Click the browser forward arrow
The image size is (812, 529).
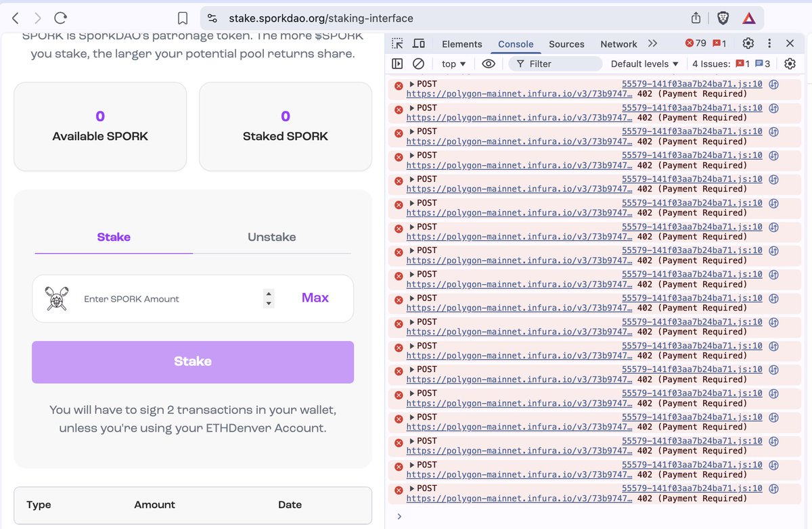tap(38, 18)
